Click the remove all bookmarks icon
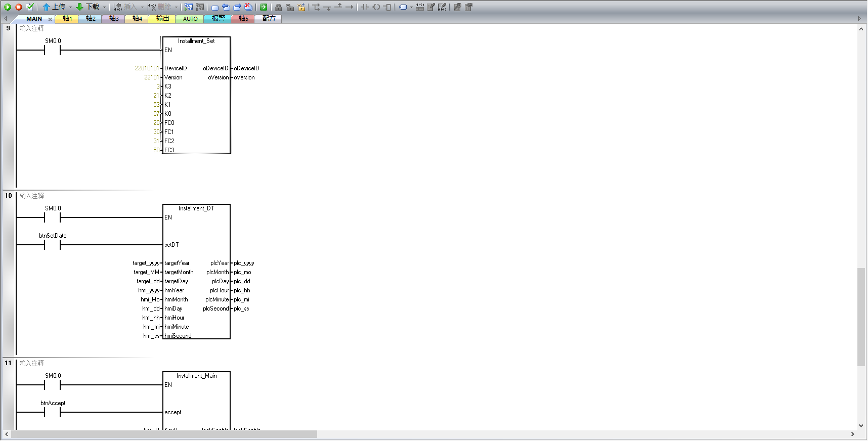868x441 pixels. pyautogui.click(x=248, y=7)
